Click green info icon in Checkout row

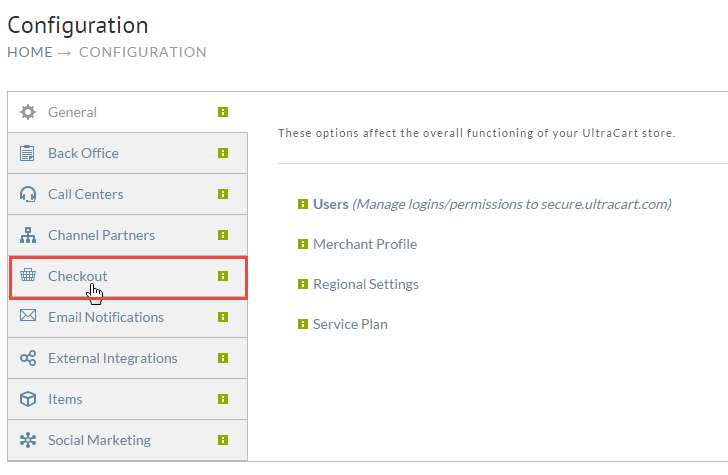point(223,276)
